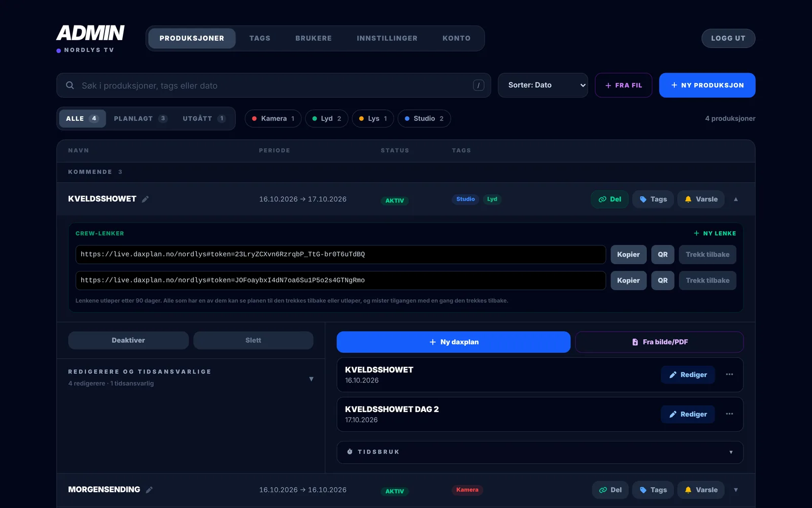
Task: Click the Deaktiver button
Action: 128,340
